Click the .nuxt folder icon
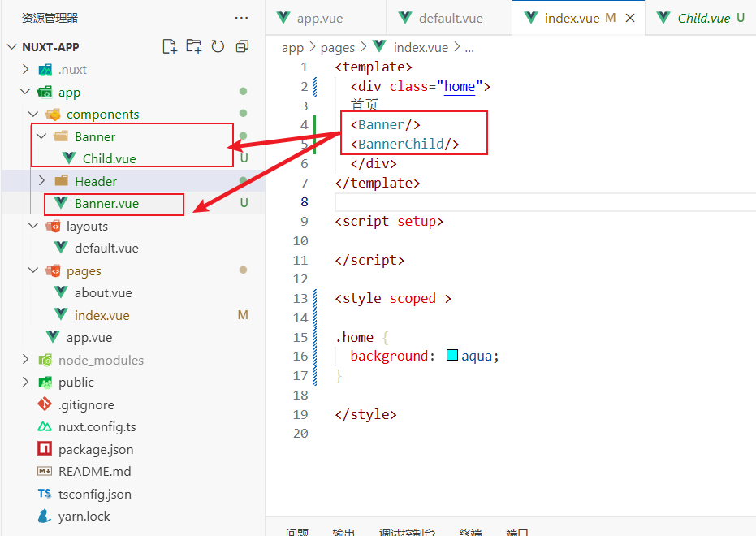The width and height of the screenshot is (756, 536). point(45,69)
